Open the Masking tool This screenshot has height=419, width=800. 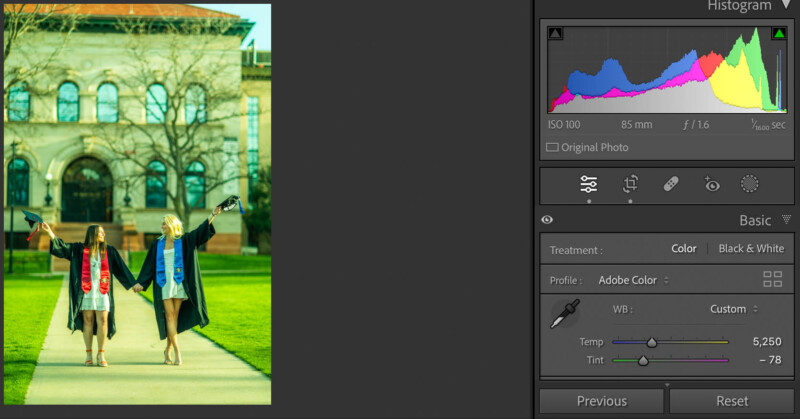point(750,184)
